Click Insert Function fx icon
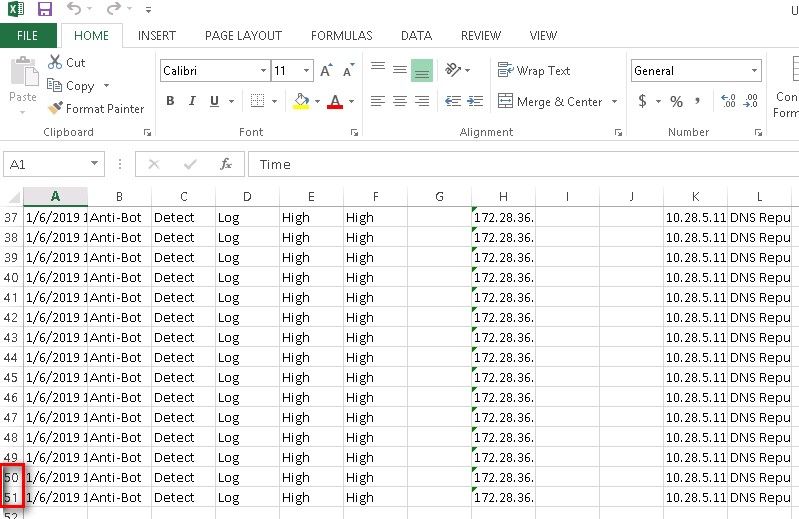Screen dimensions: 799x519 pyautogui.click(x=226, y=164)
